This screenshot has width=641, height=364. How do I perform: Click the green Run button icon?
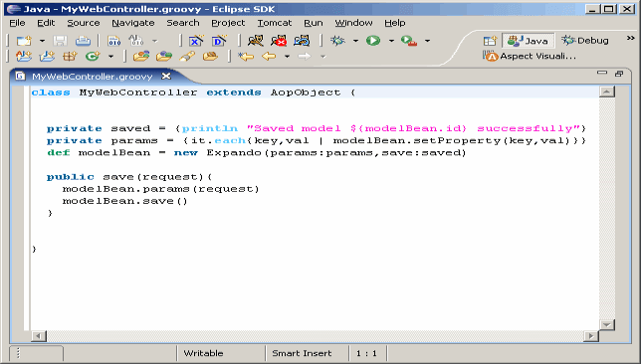click(373, 41)
